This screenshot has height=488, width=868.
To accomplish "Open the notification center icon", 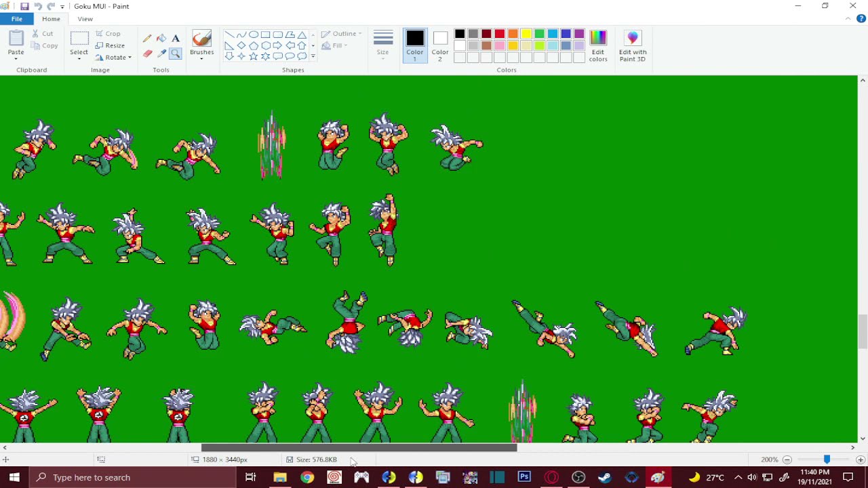I will pyautogui.click(x=848, y=477).
